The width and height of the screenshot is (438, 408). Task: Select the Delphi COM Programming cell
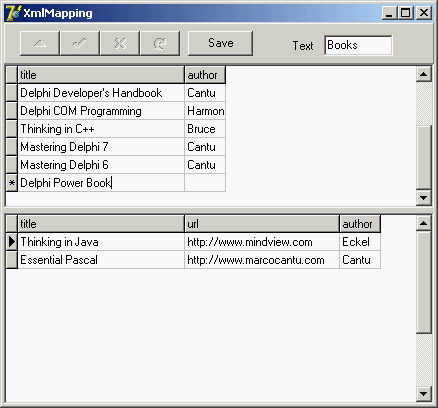click(101, 111)
